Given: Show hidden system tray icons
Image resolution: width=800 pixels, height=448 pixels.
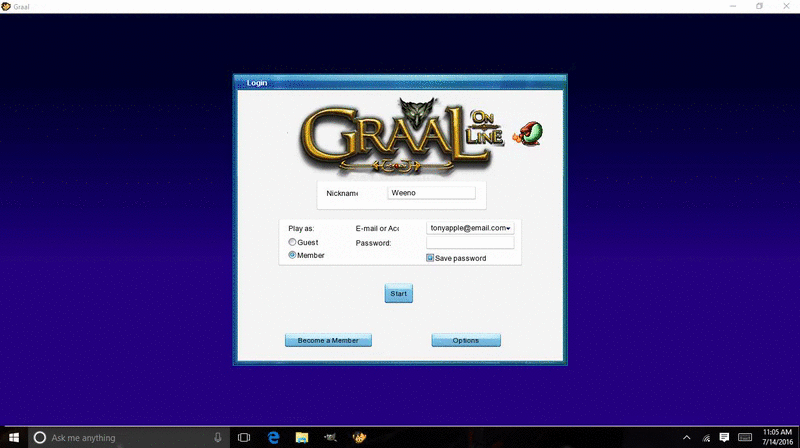Looking at the screenshot, I should click(687, 437).
